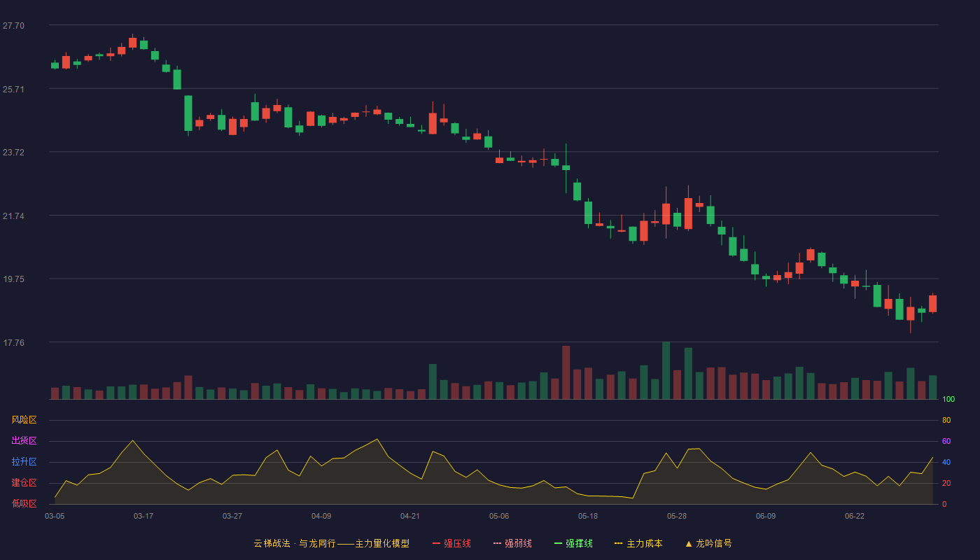Click the 05-28 date label
The width and height of the screenshot is (980, 560).
click(x=677, y=516)
